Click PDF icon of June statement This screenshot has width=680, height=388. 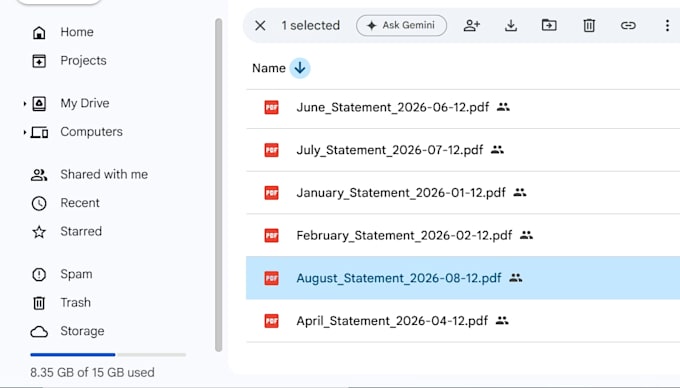pyautogui.click(x=271, y=107)
